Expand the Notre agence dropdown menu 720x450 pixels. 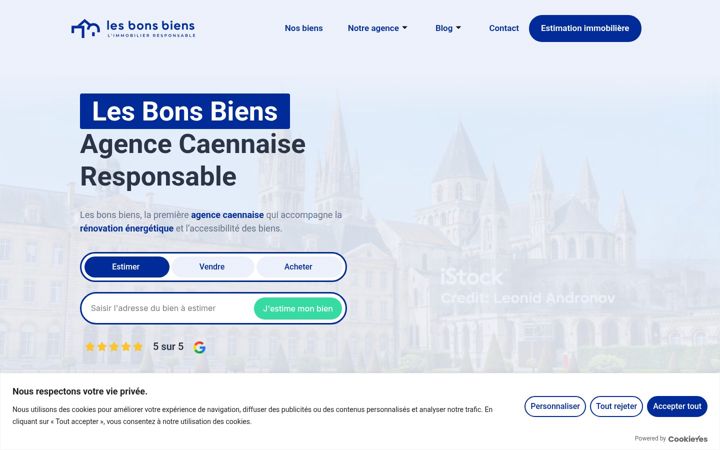click(x=377, y=28)
